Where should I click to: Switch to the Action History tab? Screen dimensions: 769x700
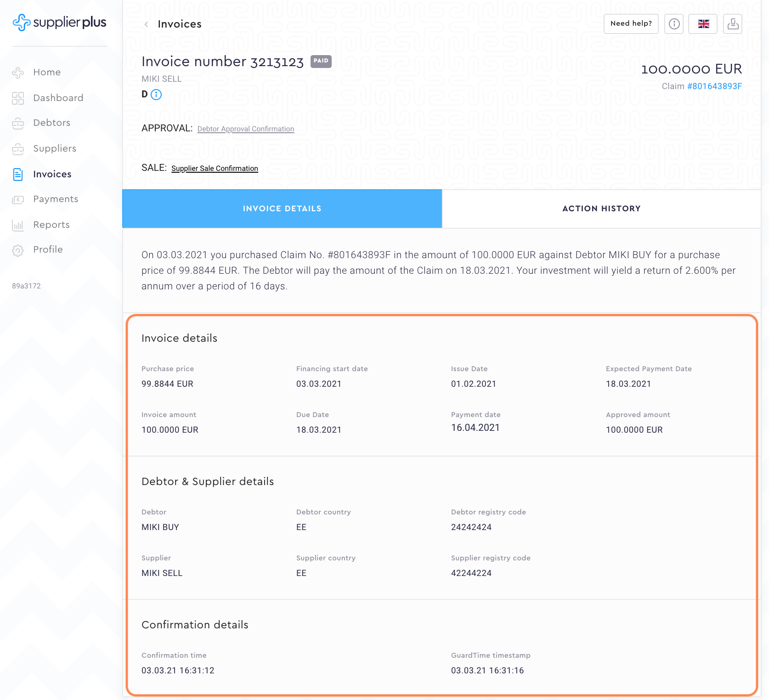pos(601,209)
